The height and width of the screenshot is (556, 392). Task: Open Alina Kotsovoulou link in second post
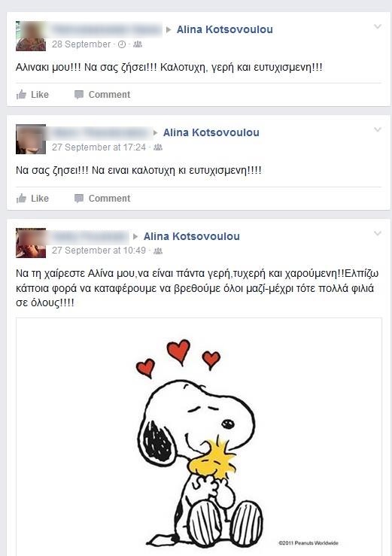pyautogui.click(x=211, y=132)
